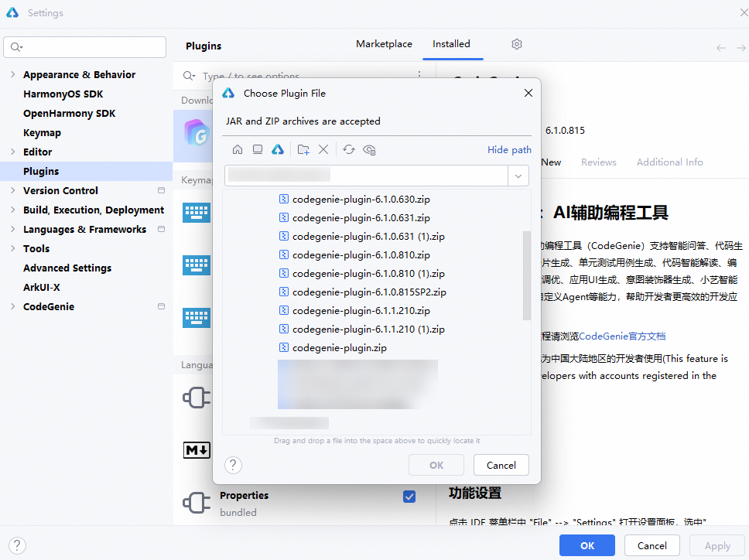
Task: Refresh the file chooser listing
Action: pyautogui.click(x=349, y=149)
